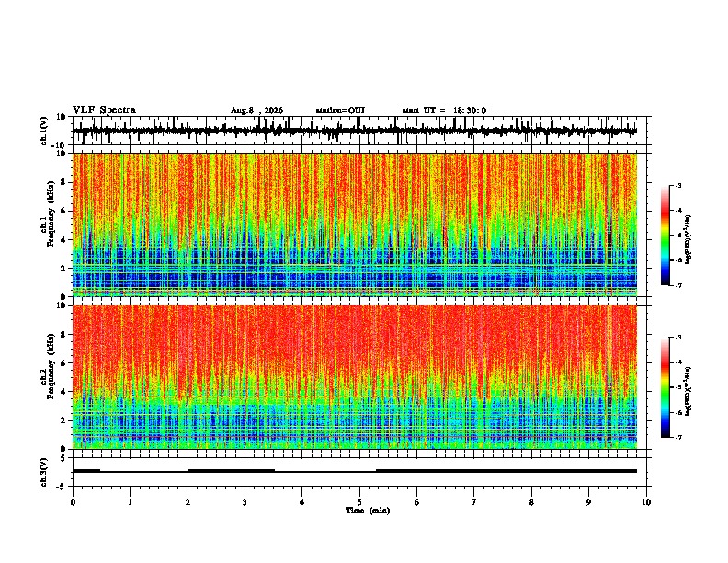Click the "-5" tick of the ch.3(V) axis
728x563 pixels.
tap(62, 487)
